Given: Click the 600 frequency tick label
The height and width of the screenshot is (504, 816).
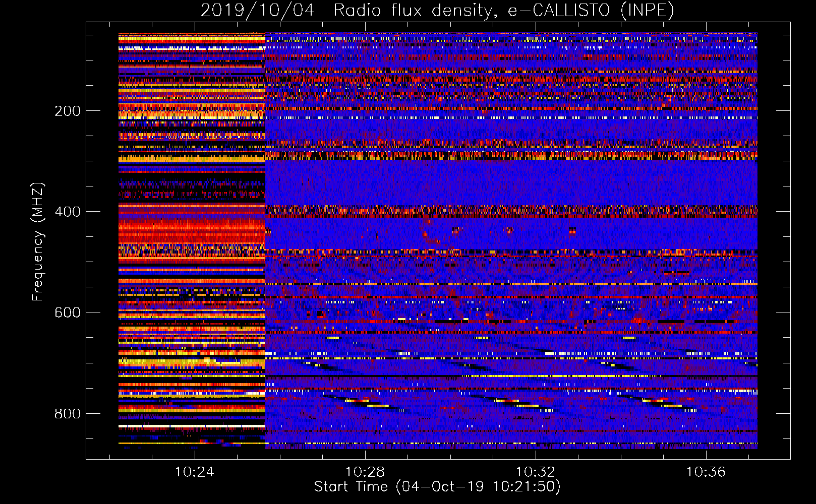Looking at the screenshot, I should 68,312.
